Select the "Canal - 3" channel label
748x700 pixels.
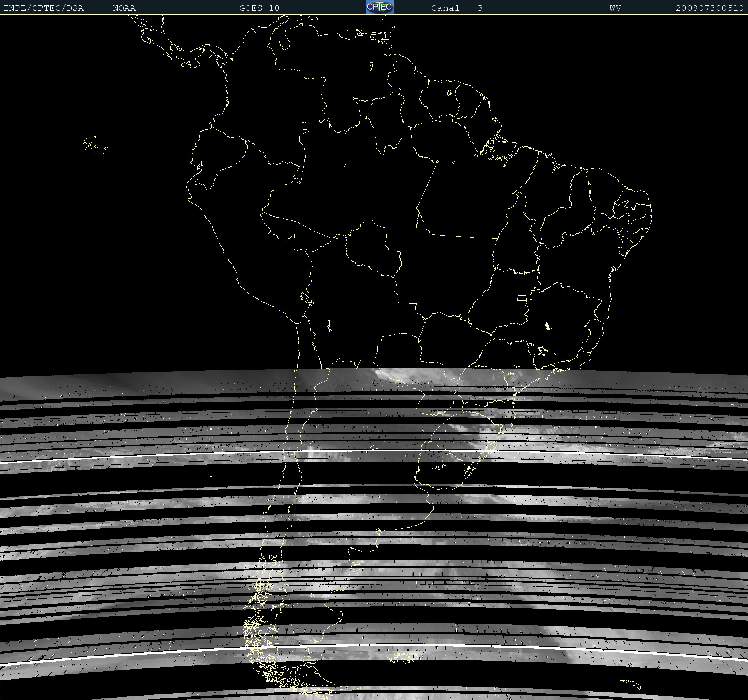[457, 8]
